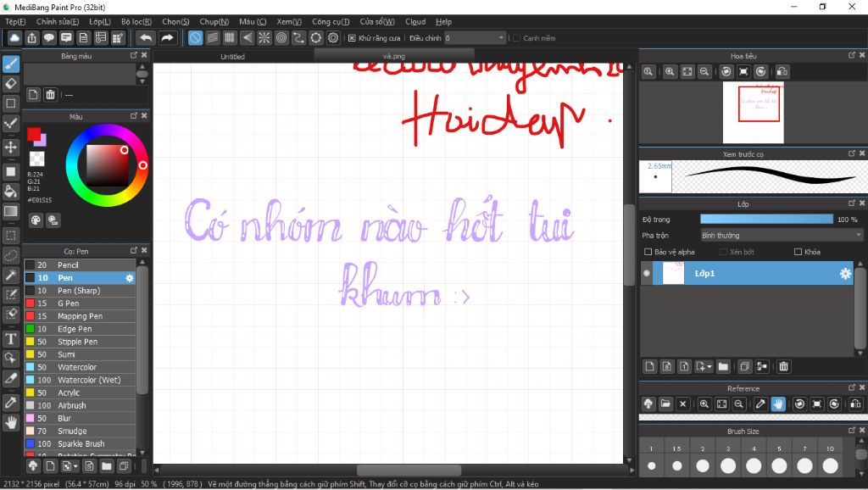Open the cloud icon in top toolbar
This screenshot has height=490, width=868.
tap(14, 37)
